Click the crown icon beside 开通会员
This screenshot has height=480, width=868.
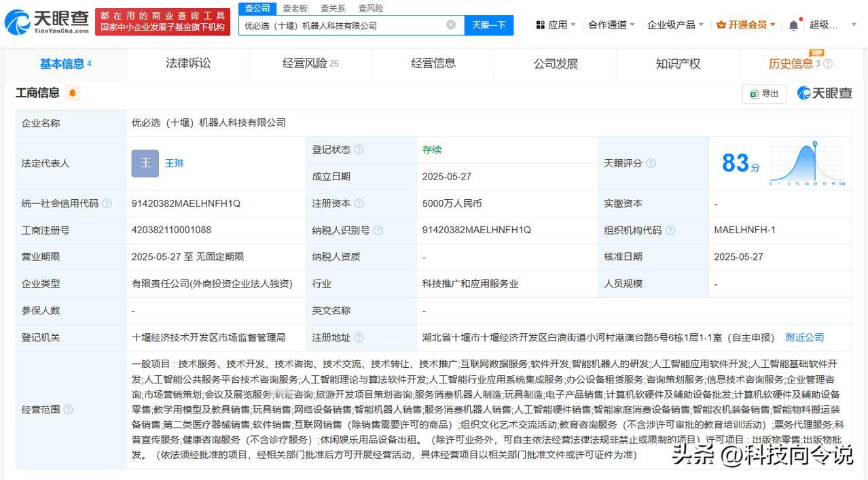click(x=721, y=24)
